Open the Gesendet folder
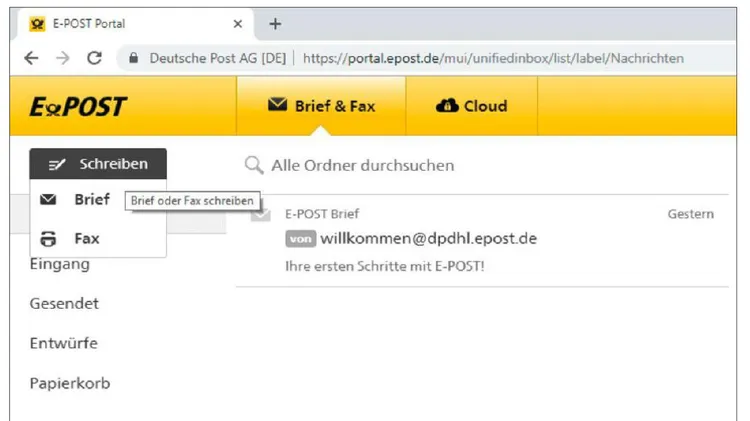The image size is (750, 421). click(x=64, y=303)
